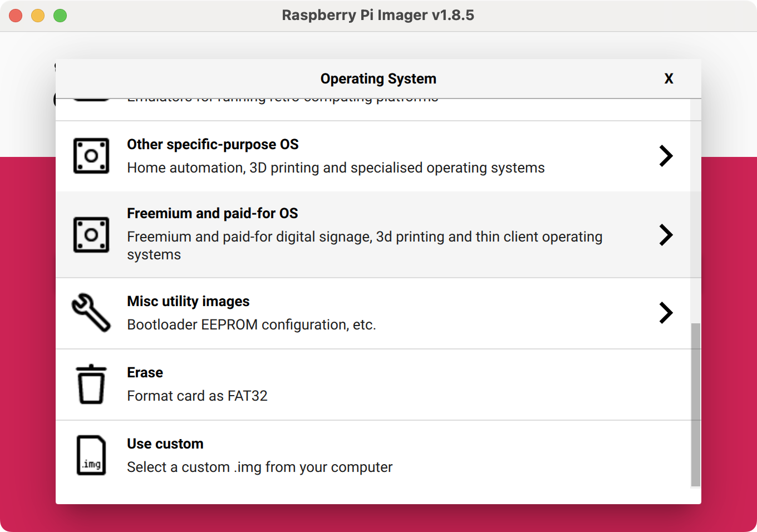Image resolution: width=757 pixels, height=532 pixels.
Task: Choose the Freemium and paid-for OS entry
Action: tap(334, 234)
